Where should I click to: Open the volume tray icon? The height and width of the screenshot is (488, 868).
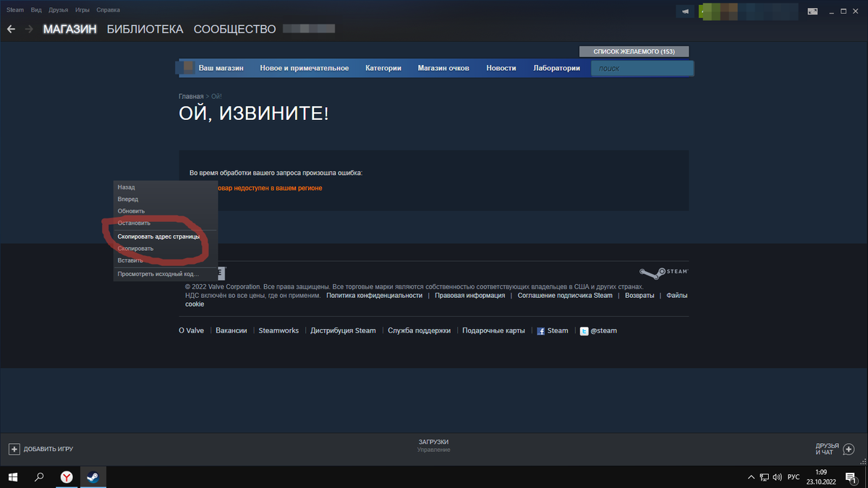(778, 477)
